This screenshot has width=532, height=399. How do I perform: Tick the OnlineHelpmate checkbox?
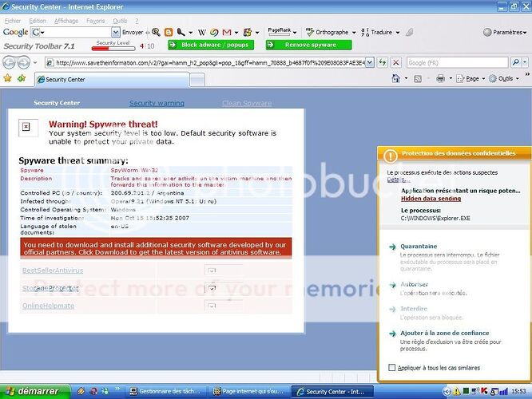click(212, 306)
